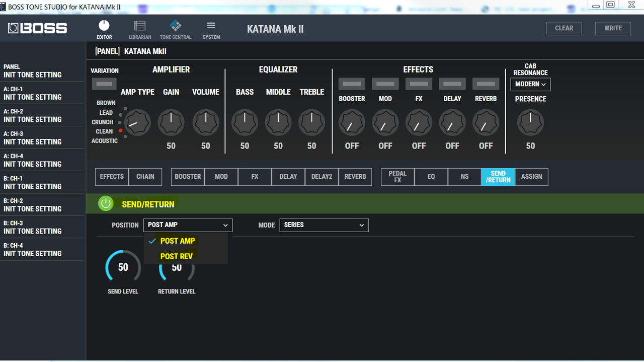
Task: Select patch B: CH-2
Action: [43, 205]
